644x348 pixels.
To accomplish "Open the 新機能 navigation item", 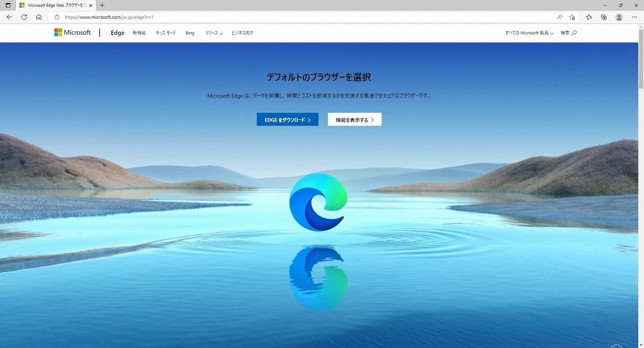I will click(x=139, y=33).
